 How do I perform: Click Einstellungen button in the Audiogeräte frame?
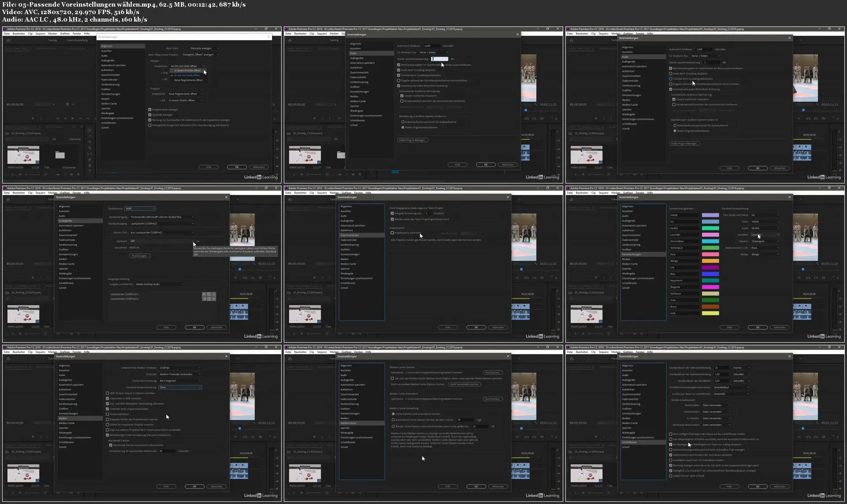click(x=140, y=256)
